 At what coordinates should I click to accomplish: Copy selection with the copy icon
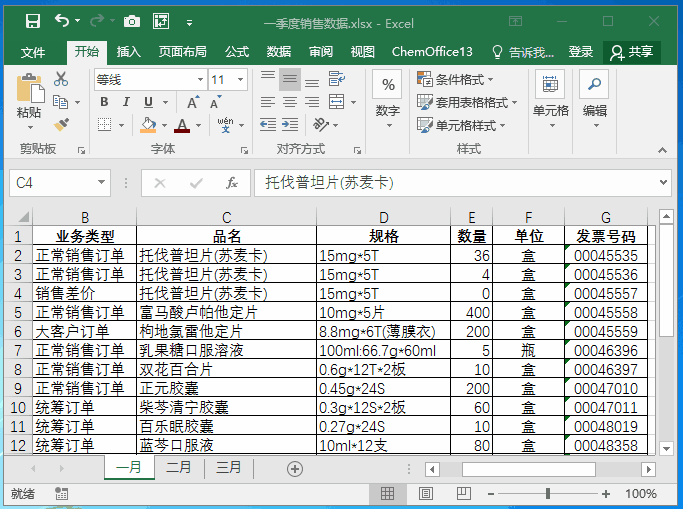(61, 102)
